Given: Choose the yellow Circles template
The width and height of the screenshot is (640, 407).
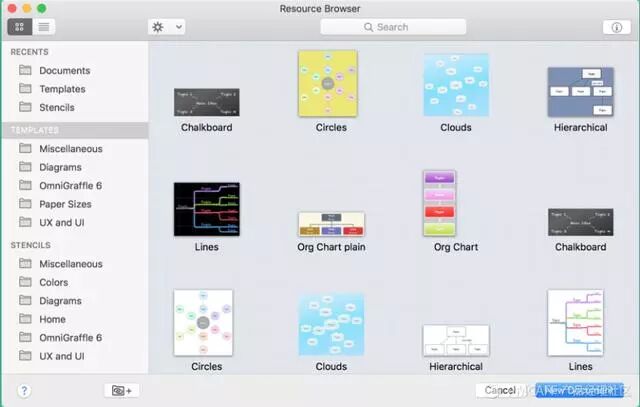Looking at the screenshot, I should [328, 84].
